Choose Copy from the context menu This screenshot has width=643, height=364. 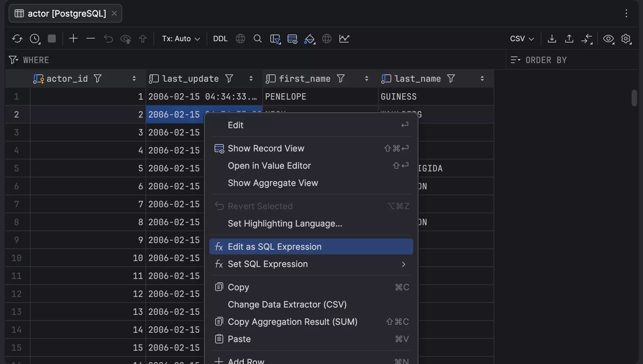click(311, 287)
